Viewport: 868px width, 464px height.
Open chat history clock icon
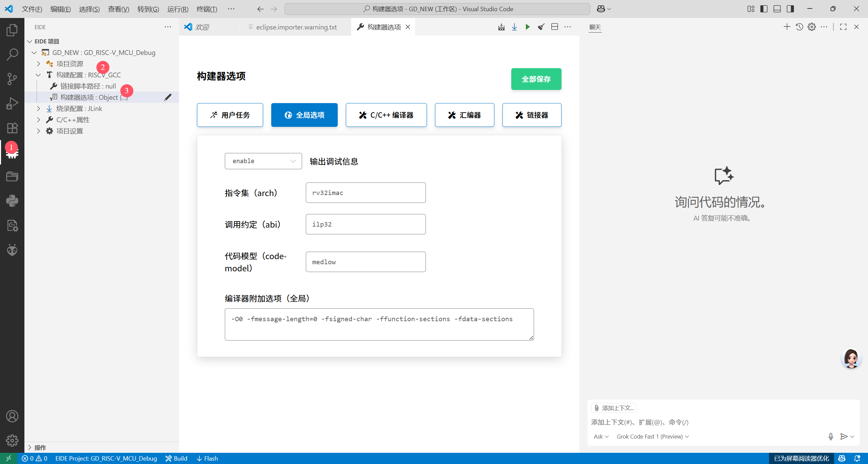799,27
